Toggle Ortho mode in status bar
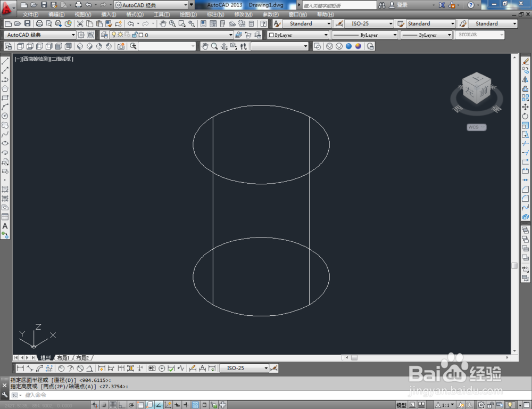This screenshot has width=532, height=409. (122, 405)
